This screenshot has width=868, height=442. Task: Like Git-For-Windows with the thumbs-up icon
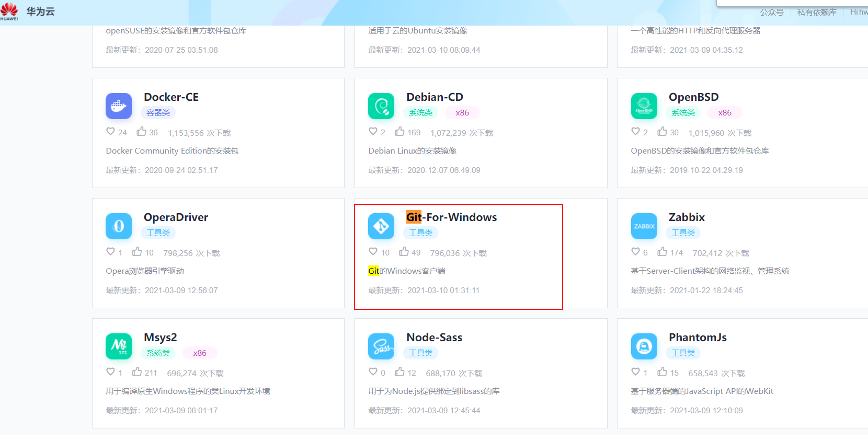point(404,252)
